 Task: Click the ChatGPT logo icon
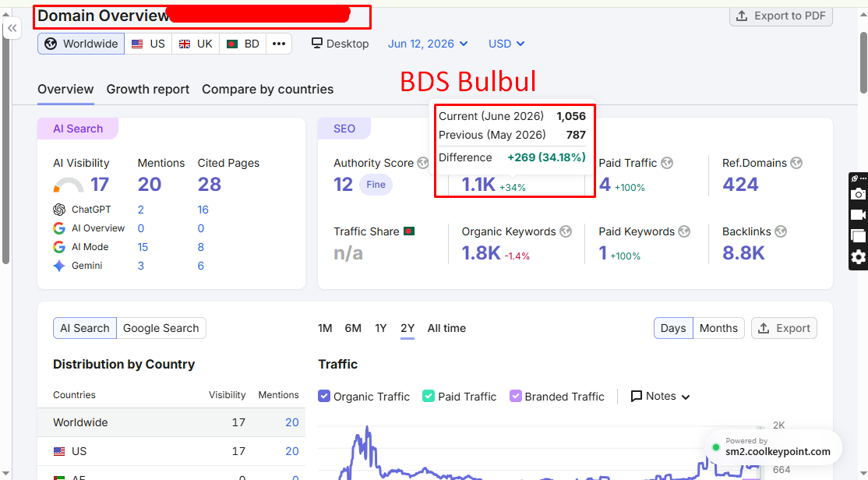click(x=59, y=210)
